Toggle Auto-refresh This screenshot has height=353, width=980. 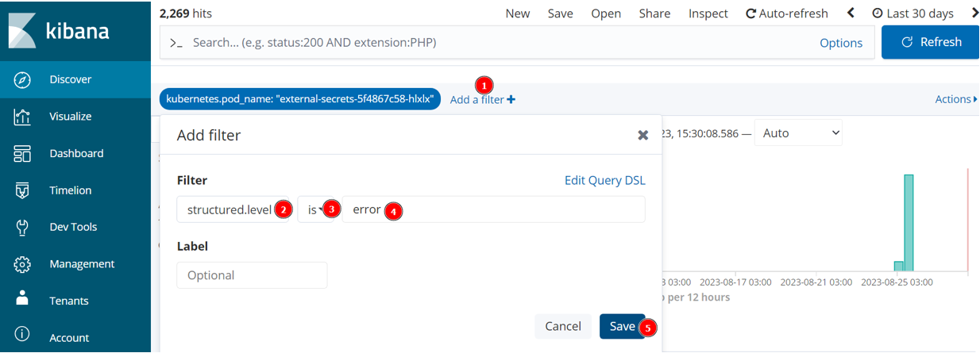tap(786, 13)
